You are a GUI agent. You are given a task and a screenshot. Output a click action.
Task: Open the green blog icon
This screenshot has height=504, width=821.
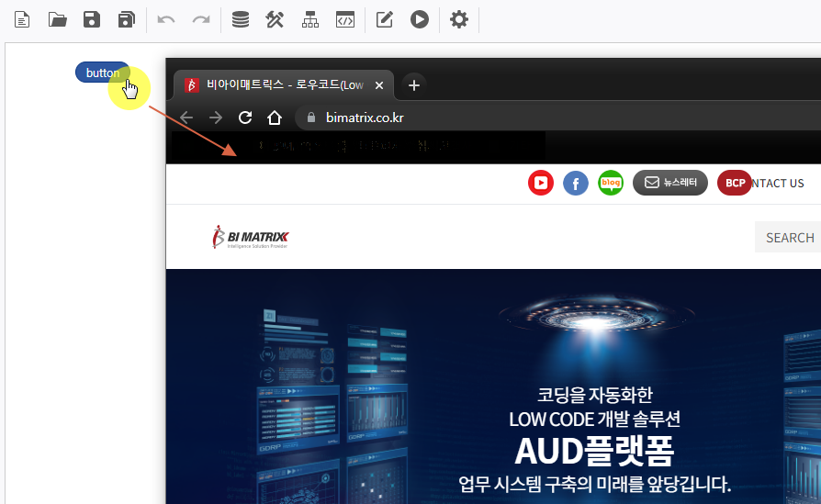611,183
